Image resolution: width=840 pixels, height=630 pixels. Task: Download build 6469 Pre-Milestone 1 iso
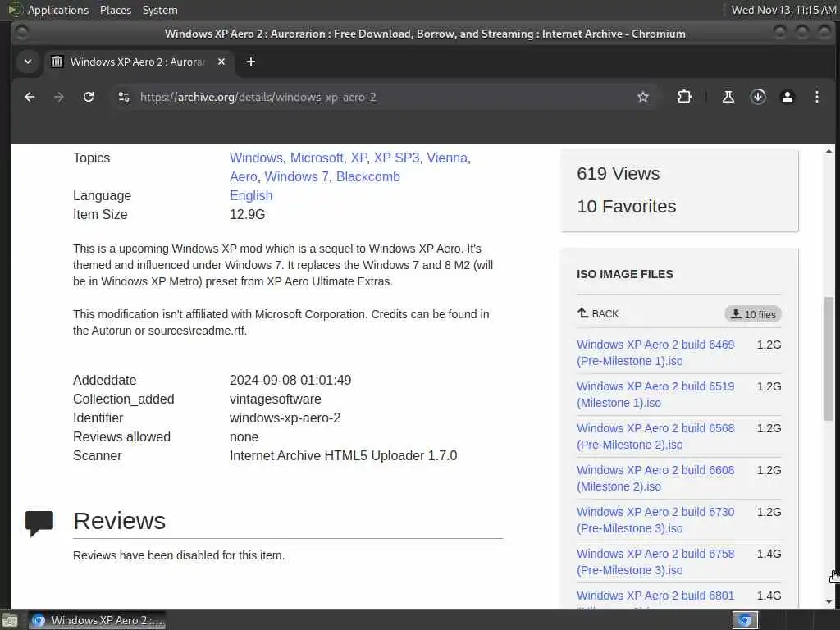(x=655, y=353)
